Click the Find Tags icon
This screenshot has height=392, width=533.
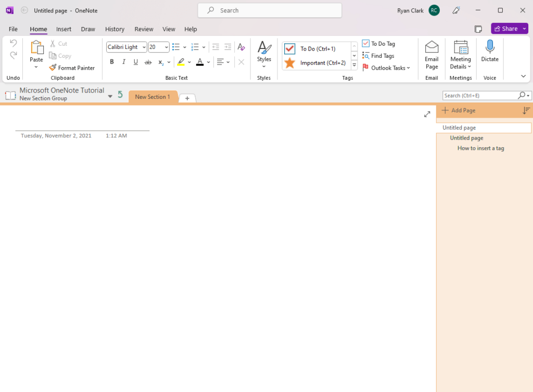(x=366, y=55)
